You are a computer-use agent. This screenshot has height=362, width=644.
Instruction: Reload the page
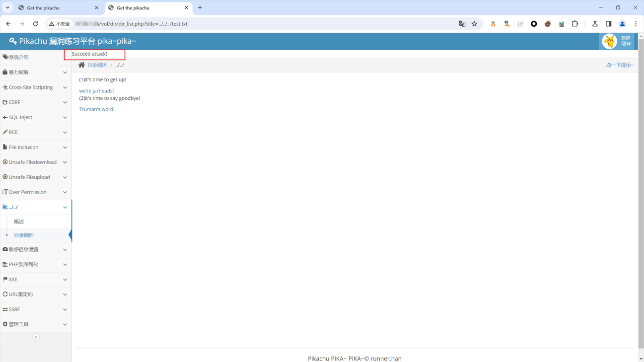[35, 24]
